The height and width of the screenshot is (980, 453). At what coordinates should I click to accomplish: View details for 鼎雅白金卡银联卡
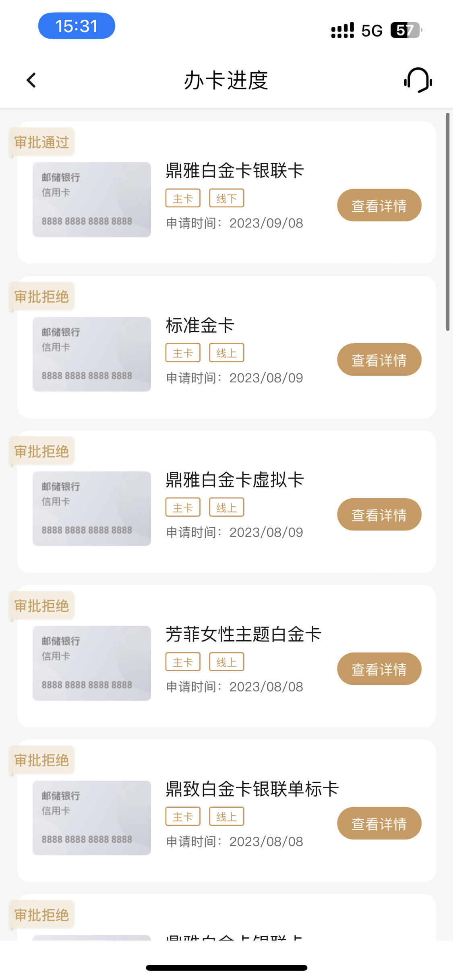[x=379, y=205]
